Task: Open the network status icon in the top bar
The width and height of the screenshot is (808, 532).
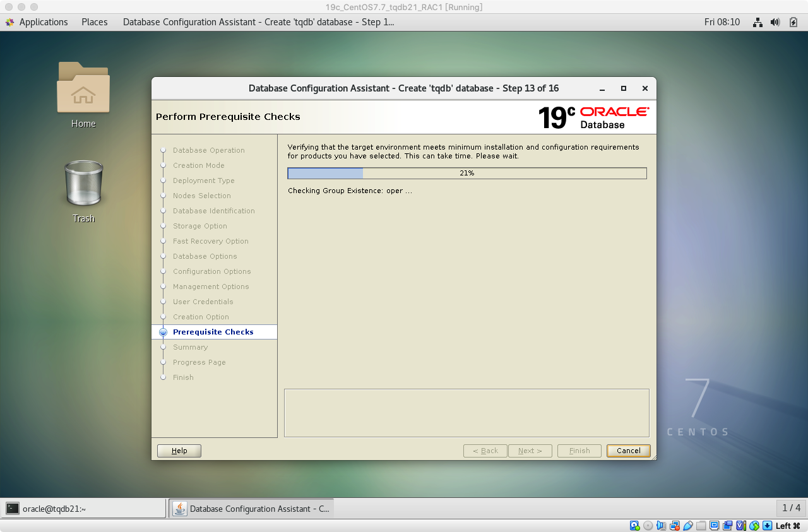Action: (x=758, y=22)
